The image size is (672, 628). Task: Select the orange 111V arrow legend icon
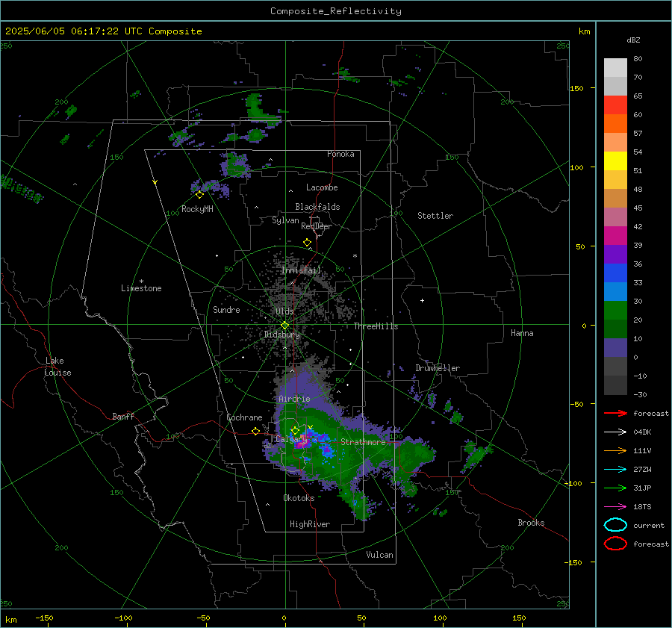coord(615,450)
